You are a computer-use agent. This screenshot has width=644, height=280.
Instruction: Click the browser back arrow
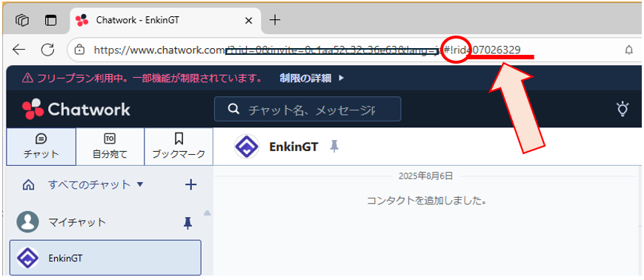tap(19, 50)
